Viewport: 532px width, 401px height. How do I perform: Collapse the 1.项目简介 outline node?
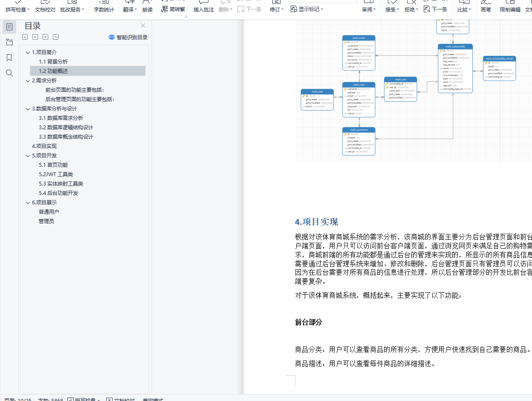28,52
